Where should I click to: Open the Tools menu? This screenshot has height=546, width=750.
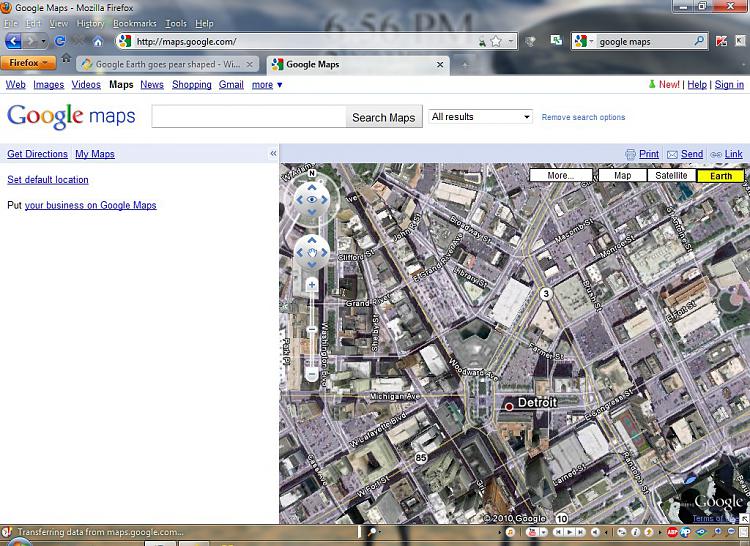176,23
